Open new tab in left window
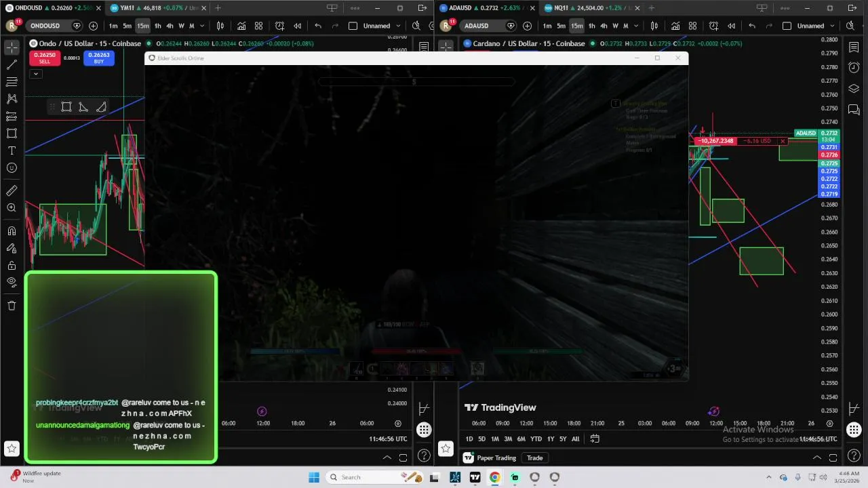The width and height of the screenshot is (868, 488). click(x=218, y=8)
